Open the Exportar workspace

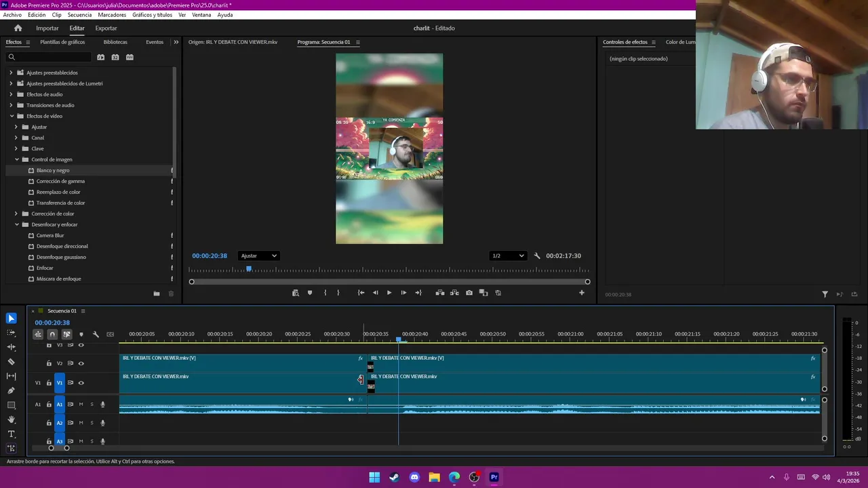pos(106,28)
